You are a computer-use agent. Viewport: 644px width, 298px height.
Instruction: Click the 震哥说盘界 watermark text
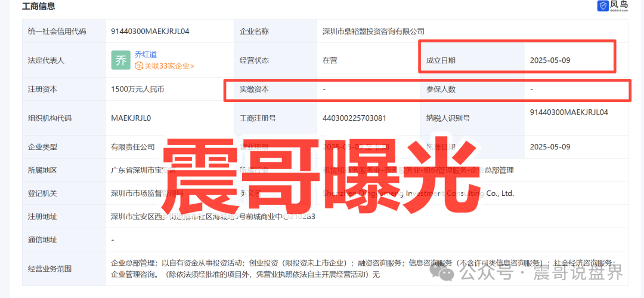click(x=578, y=274)
